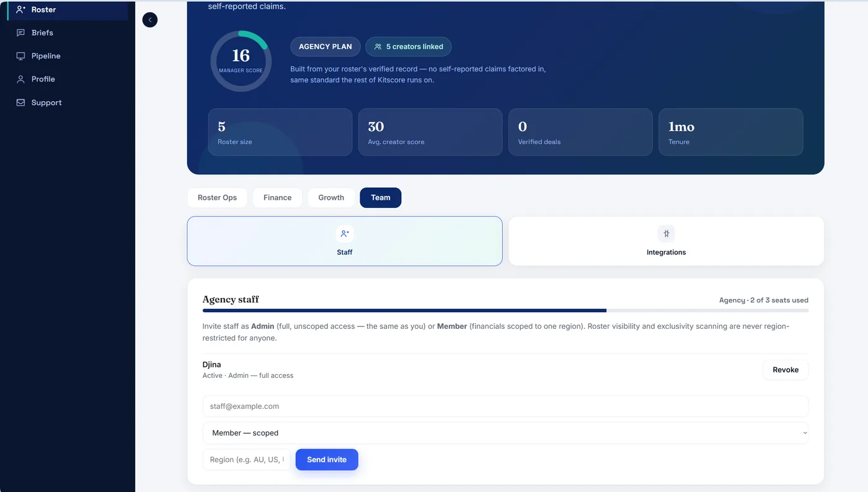Click the Staff card person icon

(345, 234)
